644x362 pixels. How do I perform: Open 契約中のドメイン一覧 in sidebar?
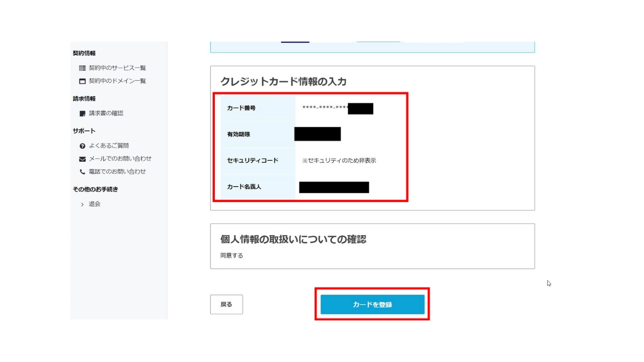pyautogui.click(x=117, y=81)
